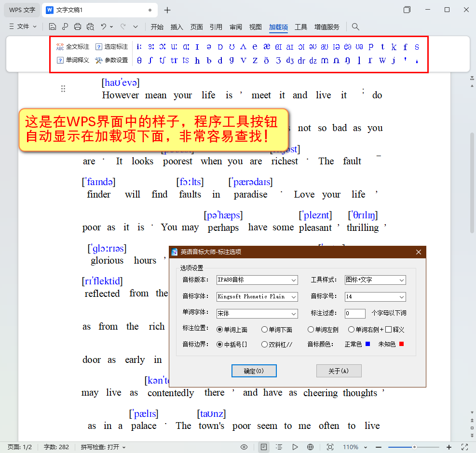Viewport: 476px width, 453px height.
Task: Click 全文标注 annotate whole text tool
Action: (73, 47)
